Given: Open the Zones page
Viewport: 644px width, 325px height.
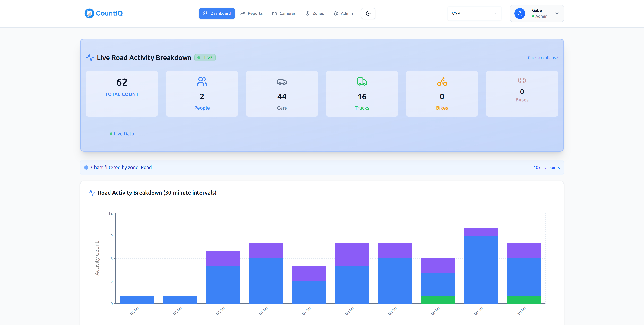Looking at the screenshot, I should point(315,13).
